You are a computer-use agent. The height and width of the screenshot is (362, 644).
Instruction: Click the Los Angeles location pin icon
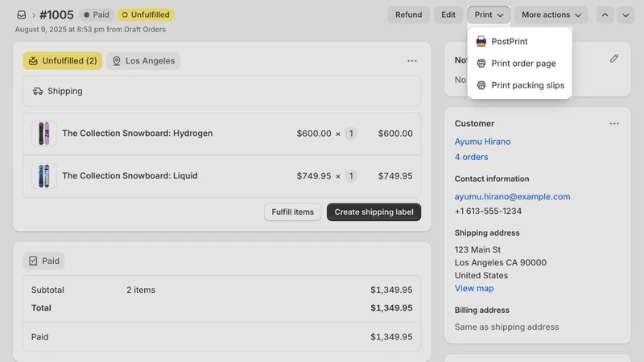tap(117, 61)
